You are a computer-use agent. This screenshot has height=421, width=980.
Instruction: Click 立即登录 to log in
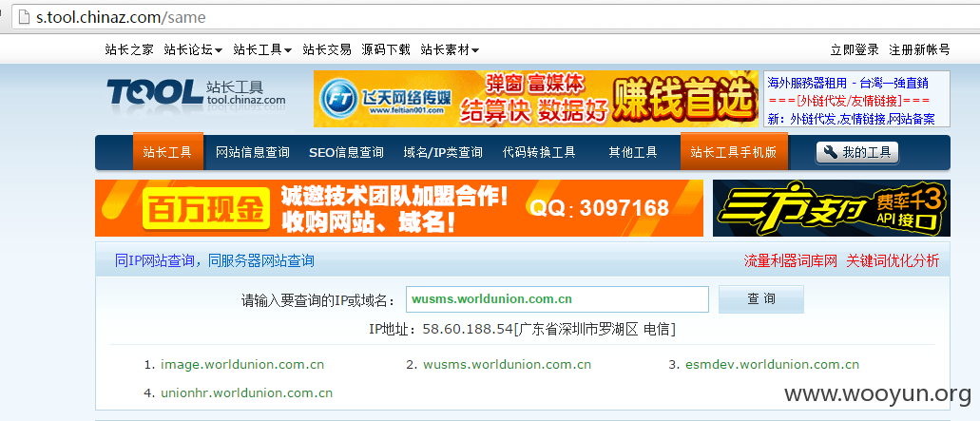pos(855,50)
